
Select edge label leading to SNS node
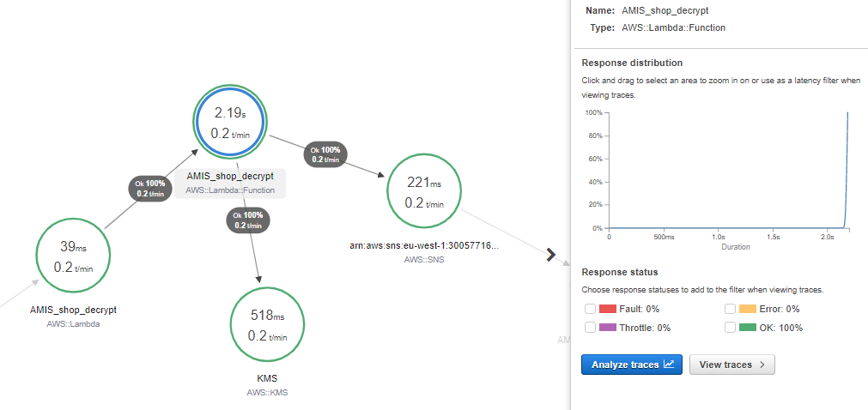(325, 154)
